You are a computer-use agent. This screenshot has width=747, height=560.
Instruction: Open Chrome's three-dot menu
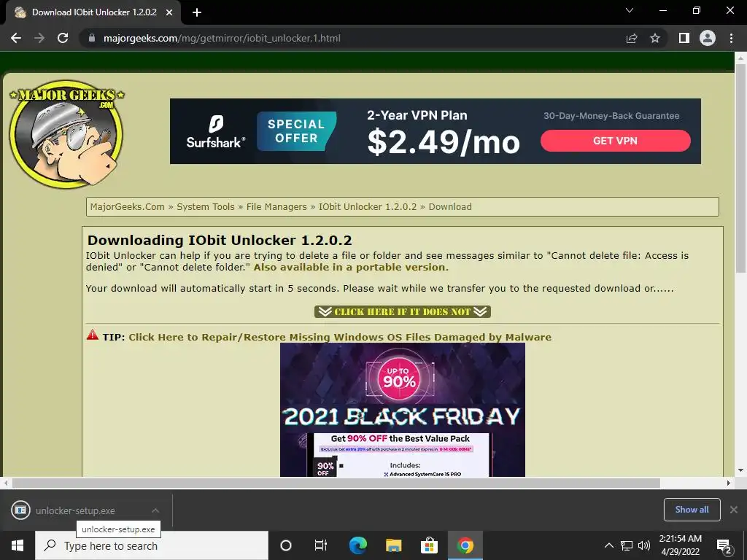(x=731, y=38)
